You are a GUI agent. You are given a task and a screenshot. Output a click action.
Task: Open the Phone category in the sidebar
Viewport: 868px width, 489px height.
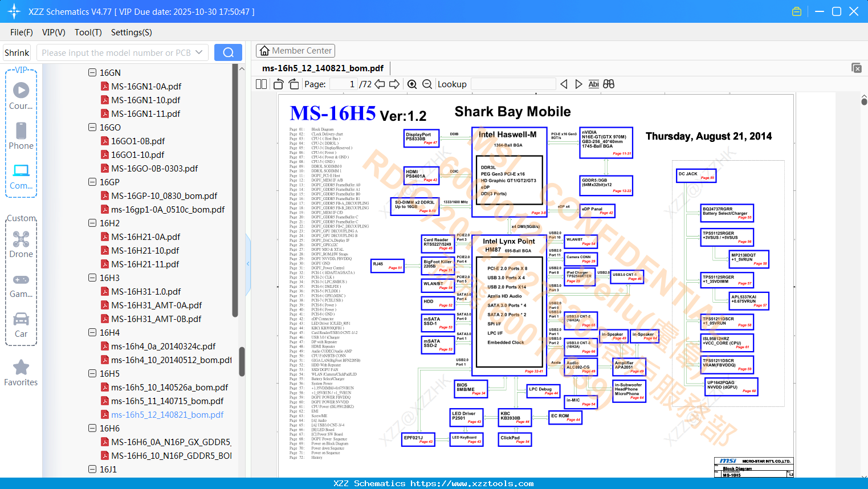coord(21,136)
